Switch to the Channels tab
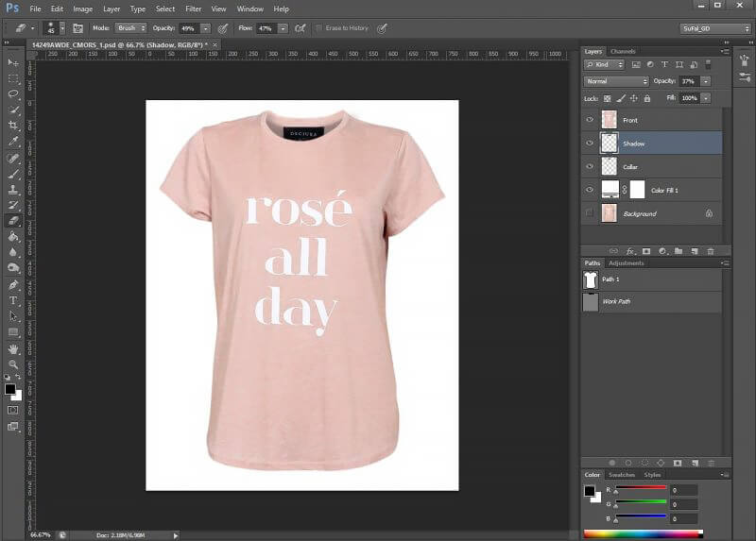Viewport: 756px width, 541px height. coord(623,51)
